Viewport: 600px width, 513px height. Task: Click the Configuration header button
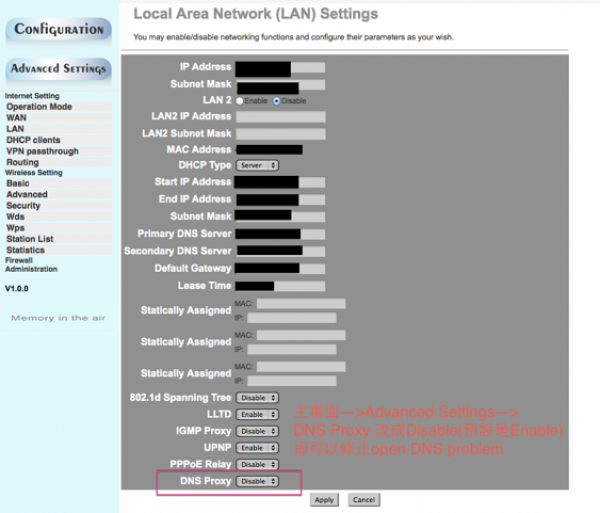58,29
